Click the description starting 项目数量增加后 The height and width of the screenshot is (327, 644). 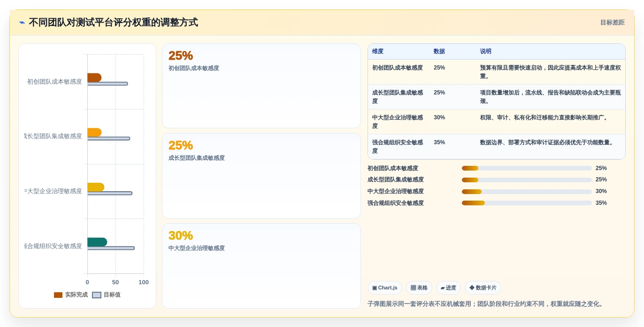[x=550, y=97]
